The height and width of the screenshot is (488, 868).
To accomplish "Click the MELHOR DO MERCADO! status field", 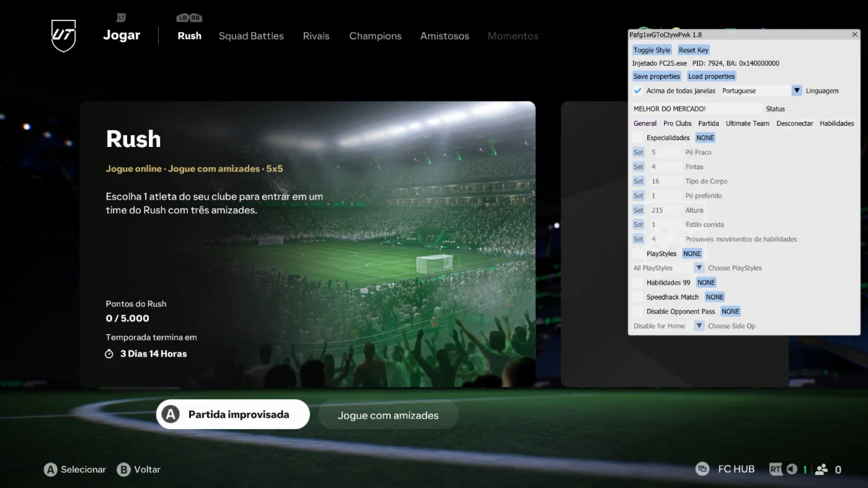I will click(x=697, y=109).
